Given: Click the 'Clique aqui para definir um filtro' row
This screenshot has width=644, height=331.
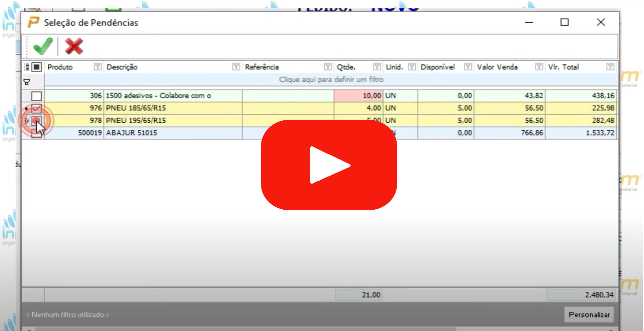Looking at the screenshot, I should pos(331,79).
